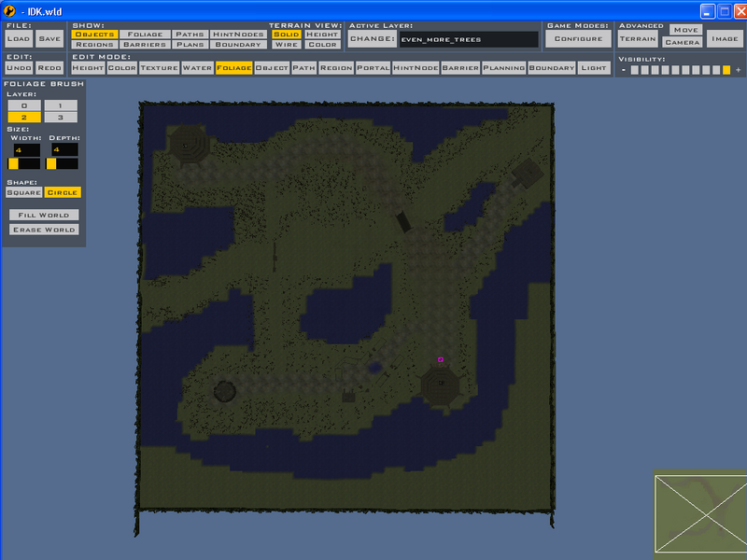
Task: Click the Advanced Image button
Action: [725, 38]
